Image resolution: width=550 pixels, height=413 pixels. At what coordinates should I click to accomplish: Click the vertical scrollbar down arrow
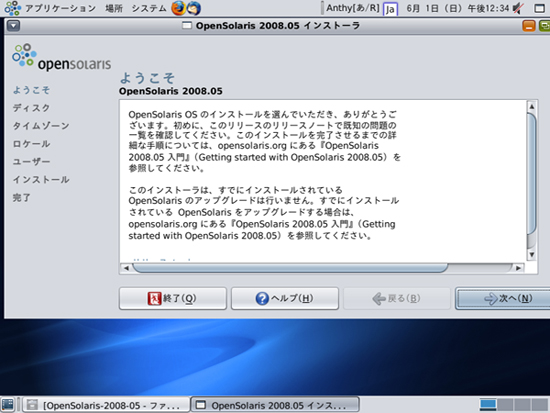click(x=532, y=255)
